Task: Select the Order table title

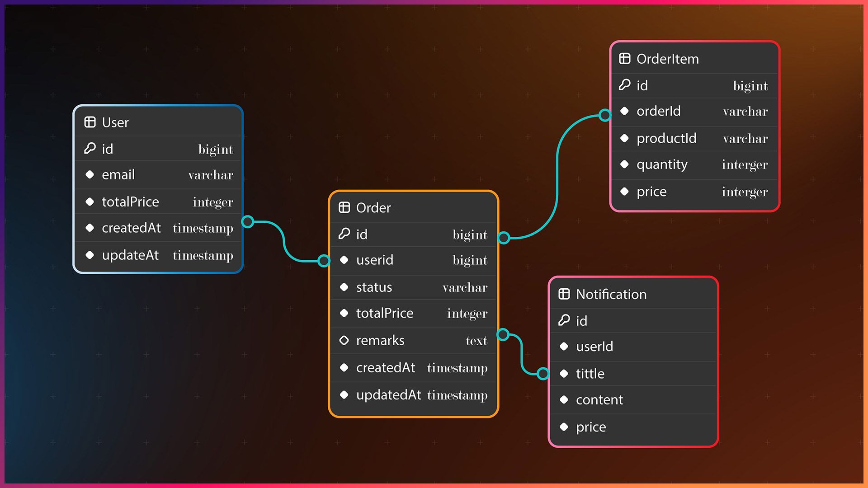Action: click(x=373, y=208)
